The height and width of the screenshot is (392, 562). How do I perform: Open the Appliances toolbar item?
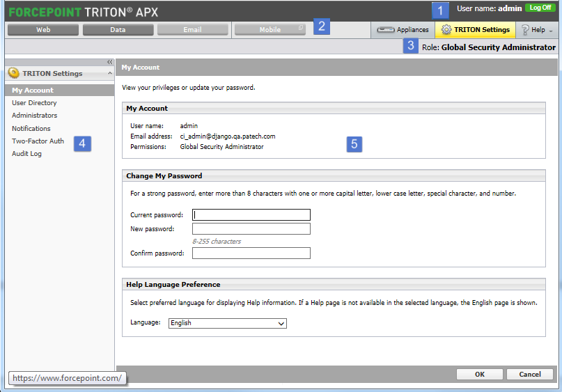pyautogui.click(x=403, y=30)
